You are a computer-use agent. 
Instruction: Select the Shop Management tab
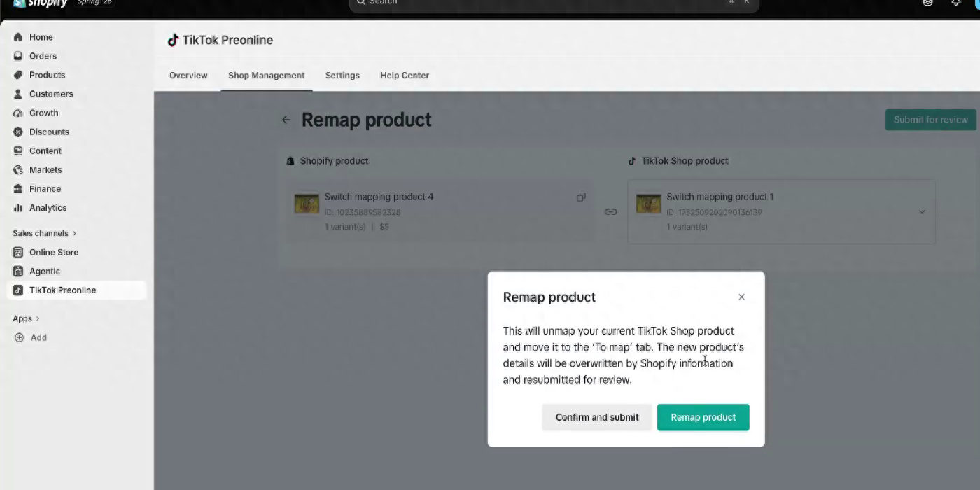pyautogui.click(x=267, y=76)
